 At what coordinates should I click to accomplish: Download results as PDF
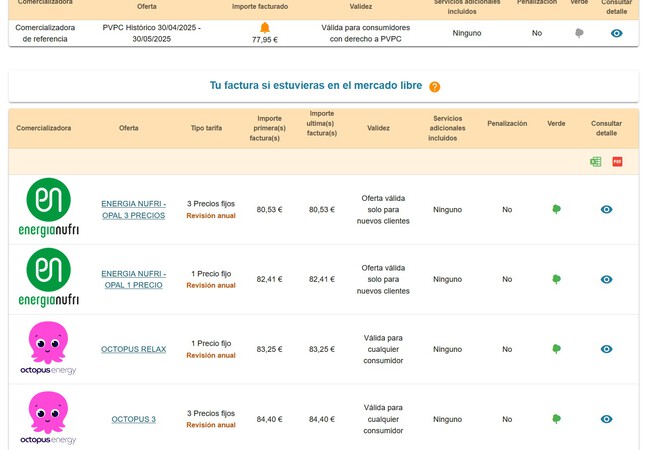tap(617, 162)
